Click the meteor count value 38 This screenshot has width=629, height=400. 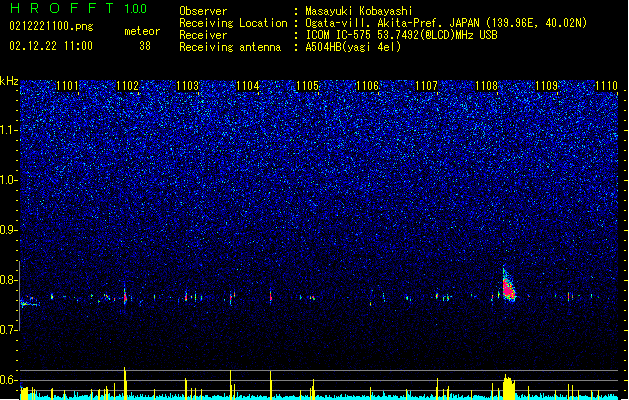pos(145,46)
